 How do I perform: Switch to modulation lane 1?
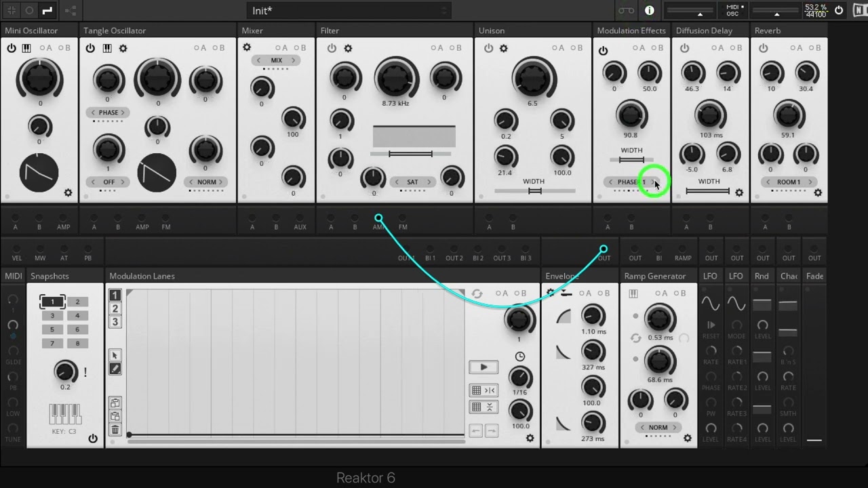[115, 295]
